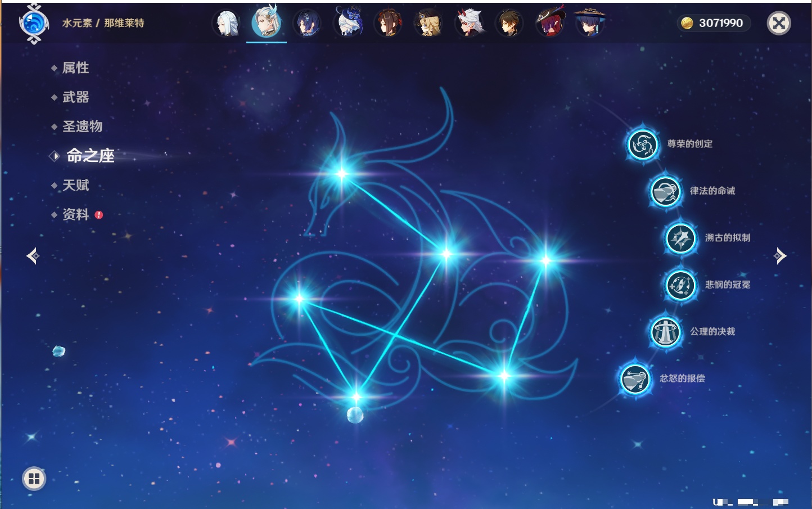Open the 圣遗物 artifacts menu
The width and height of the screenshot is (812, 509).
click(x=83, y=127)
